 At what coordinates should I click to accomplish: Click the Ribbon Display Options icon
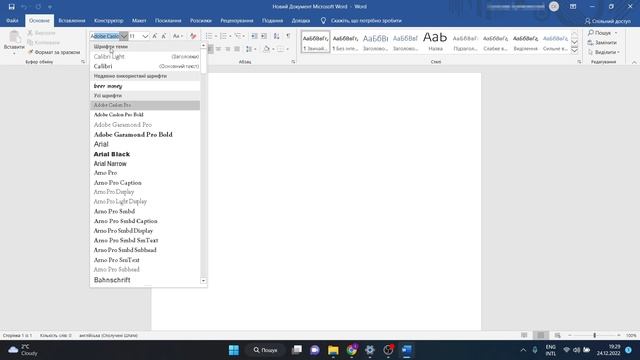tap(573, 7)
